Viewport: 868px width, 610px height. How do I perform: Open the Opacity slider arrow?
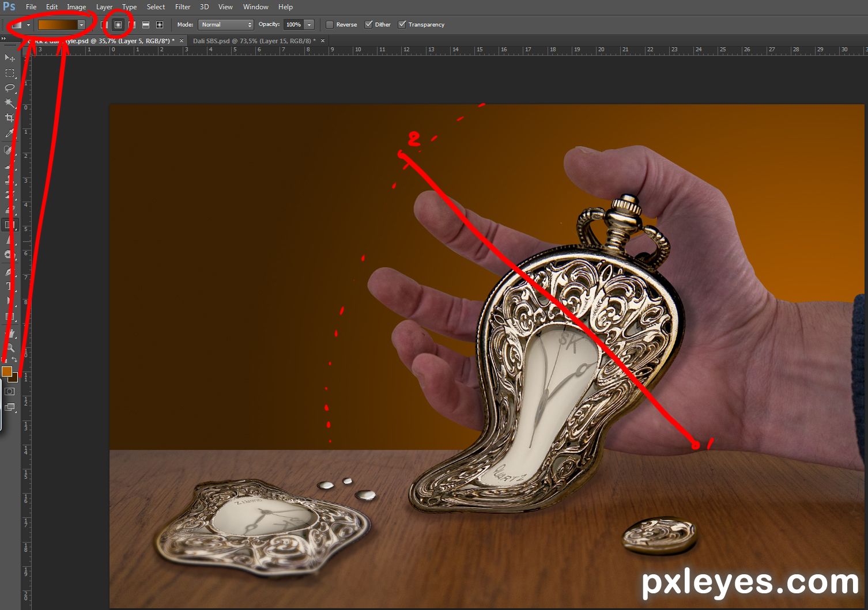coord(310,25)
